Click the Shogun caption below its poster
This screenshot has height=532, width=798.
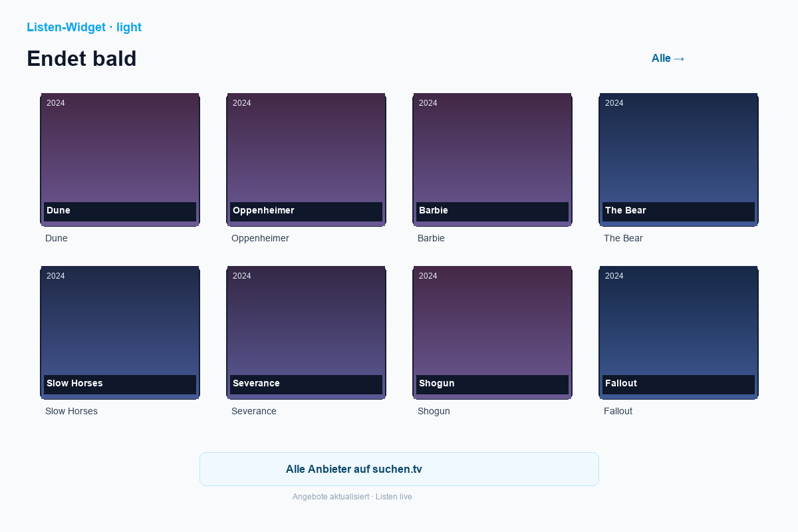[434, 411]
